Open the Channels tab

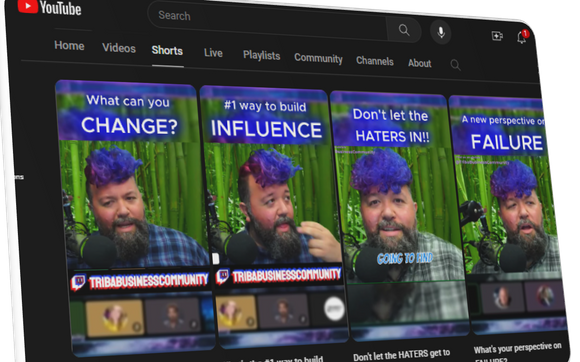(x=374, y=61)
